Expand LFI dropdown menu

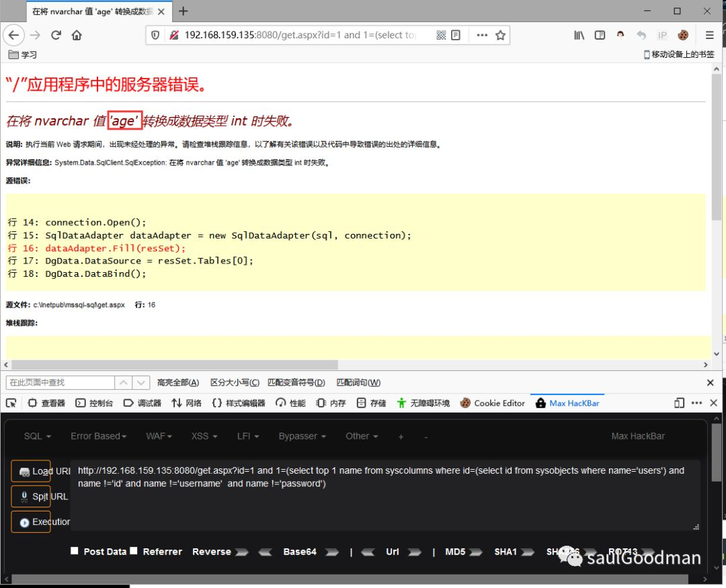tap(248, 436)
